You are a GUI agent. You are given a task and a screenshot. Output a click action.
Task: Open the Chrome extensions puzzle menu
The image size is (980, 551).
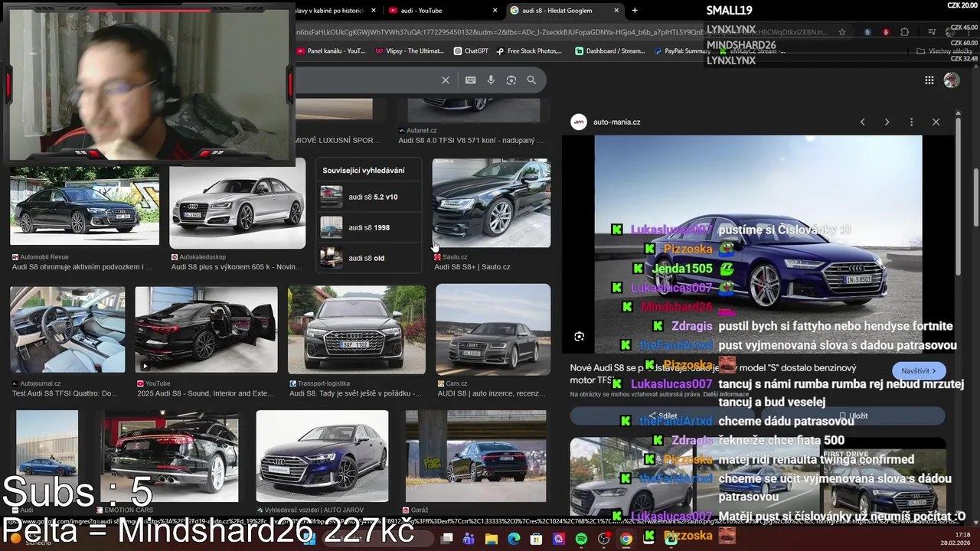tap(905, 32)
